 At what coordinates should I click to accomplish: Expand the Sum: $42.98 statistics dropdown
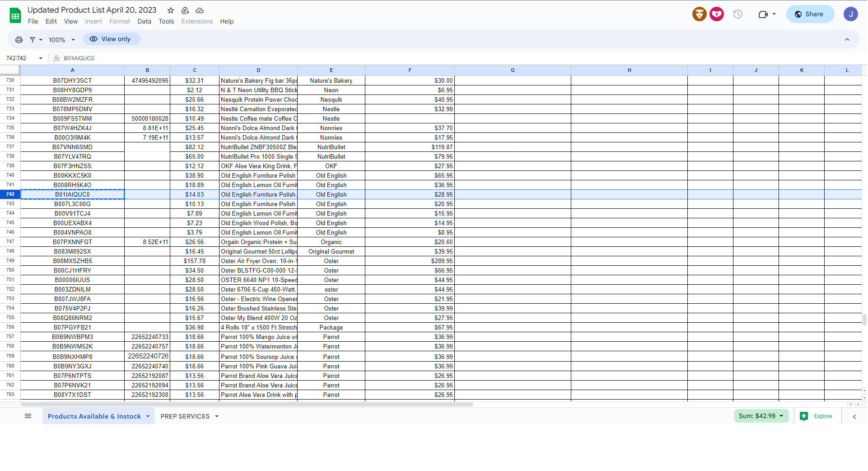coord(761,416)
